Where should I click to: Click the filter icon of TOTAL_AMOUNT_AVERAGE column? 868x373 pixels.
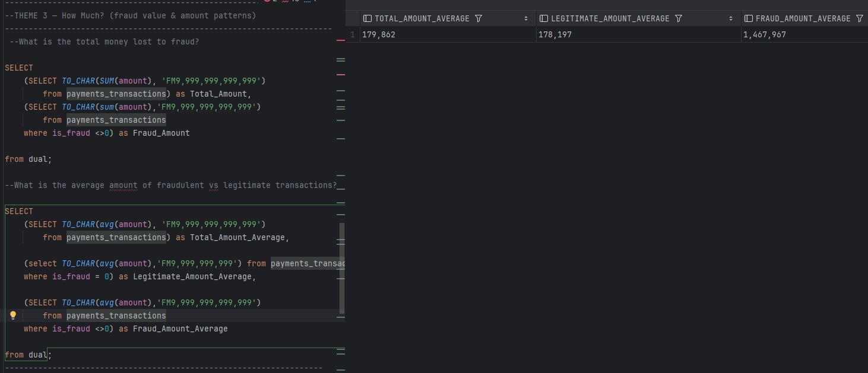pos(479,19)
